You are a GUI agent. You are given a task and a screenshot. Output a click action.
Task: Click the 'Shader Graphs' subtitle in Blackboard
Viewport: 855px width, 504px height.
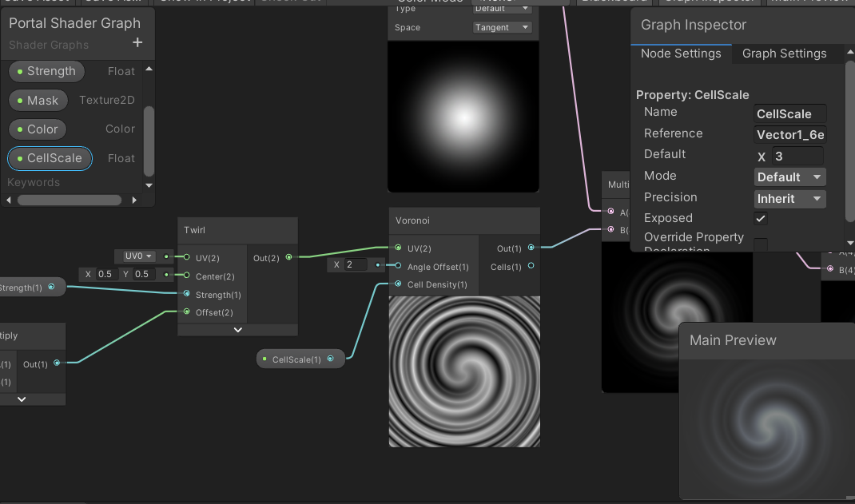pos(49,46)
